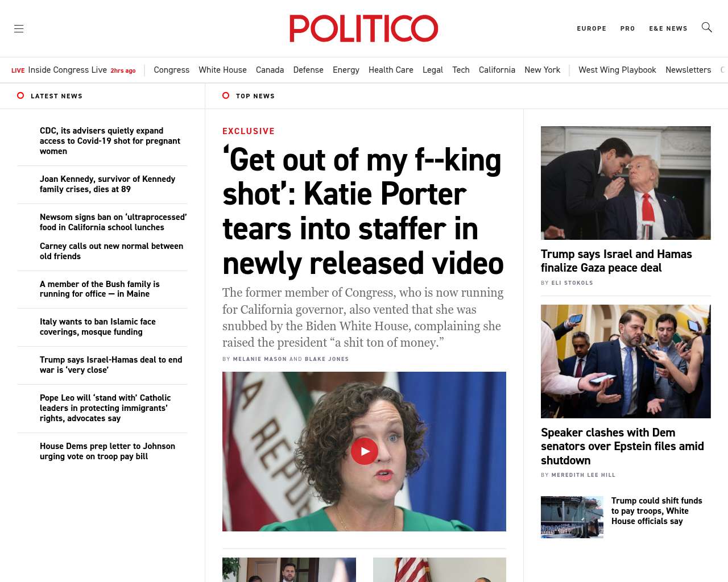Read Newsom ultraprocessed food ban story
Screen dimensions: 728x582
[113, 222]
